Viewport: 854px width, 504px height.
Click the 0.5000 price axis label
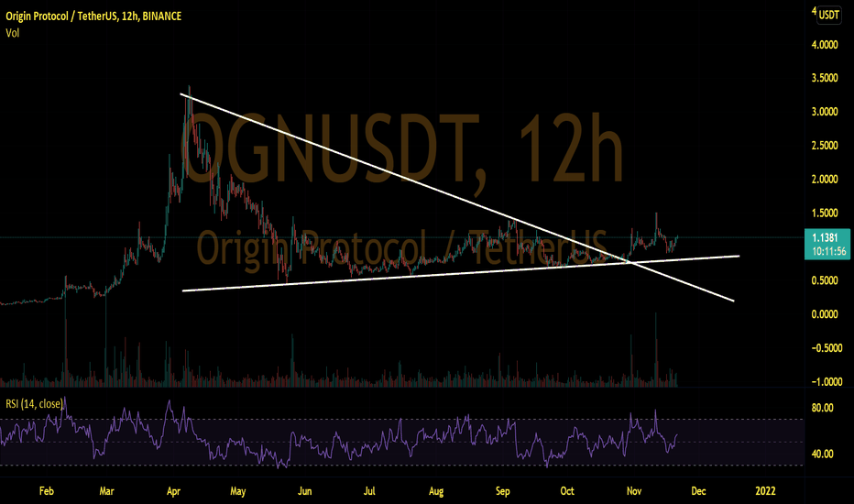coord(825,280)
